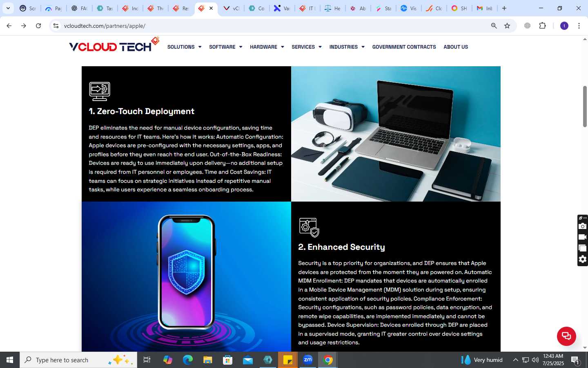
Task: Click the zoom magnifier icon in address bar
Action: pos(494,26)
